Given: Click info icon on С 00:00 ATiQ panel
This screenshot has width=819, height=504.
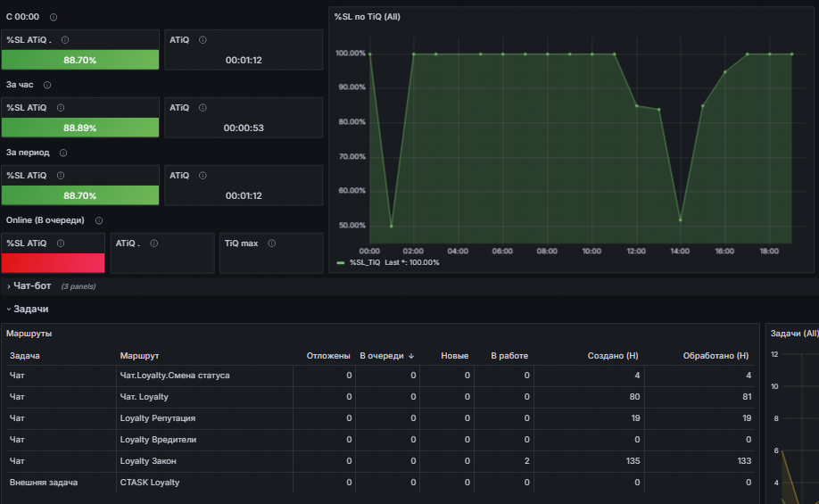Looking at the screenshot, I should point(203,39).
